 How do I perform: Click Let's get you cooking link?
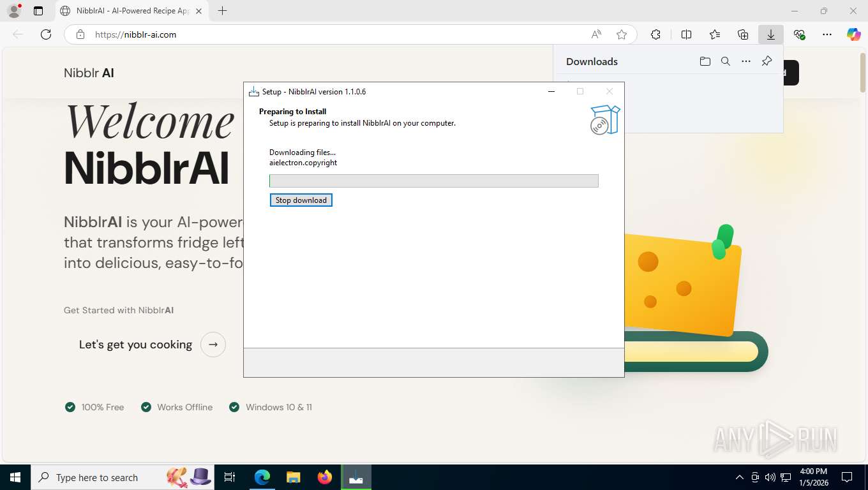(135, 345)
